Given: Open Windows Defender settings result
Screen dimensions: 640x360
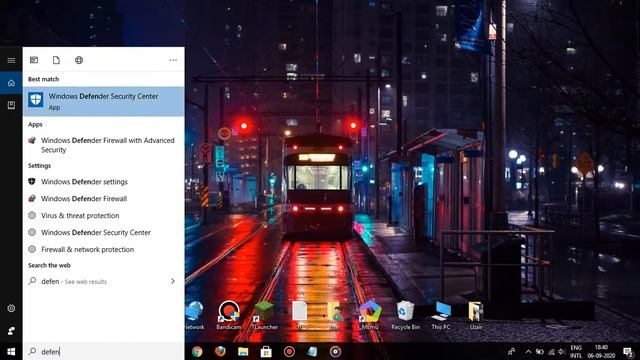Looking at the screenshot, I should 103,182.
